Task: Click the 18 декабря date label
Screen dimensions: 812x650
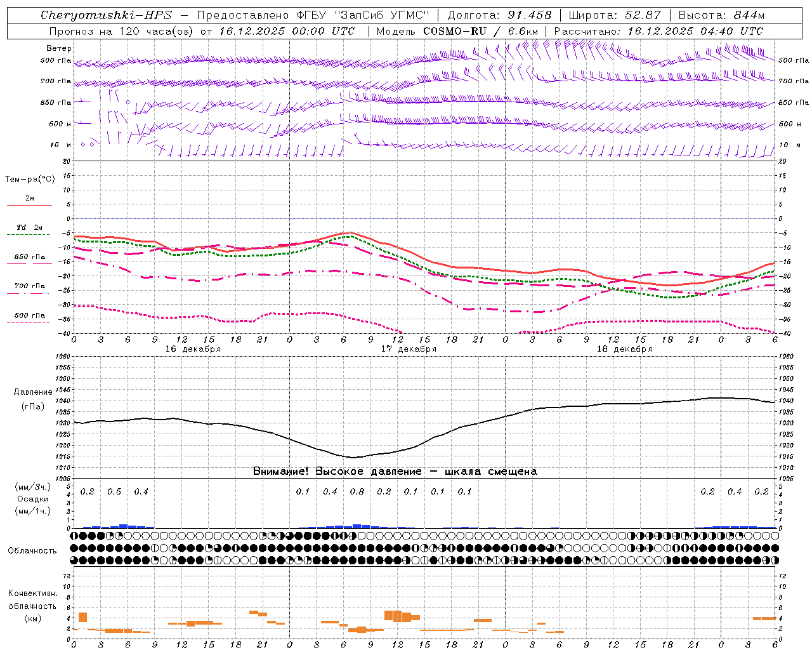Action: 624,349
